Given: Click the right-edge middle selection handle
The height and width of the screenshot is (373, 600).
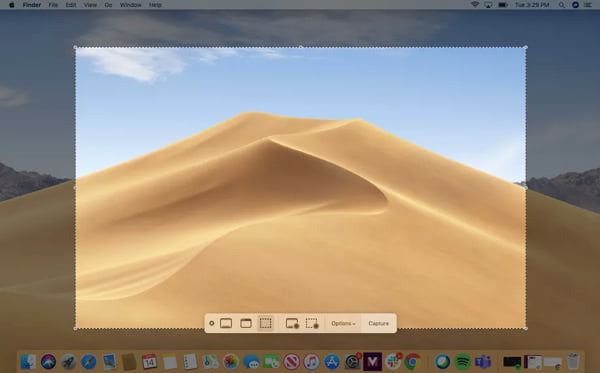Looking at the screenshot, I should point(526,188).
